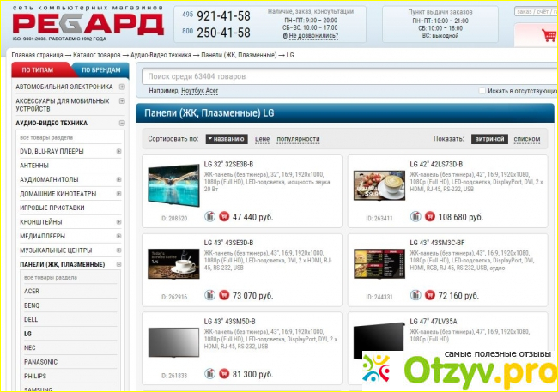Add LG 43" 43SM3C-BF to cart
Screen dimensions: 558x392
pos(430,295)
